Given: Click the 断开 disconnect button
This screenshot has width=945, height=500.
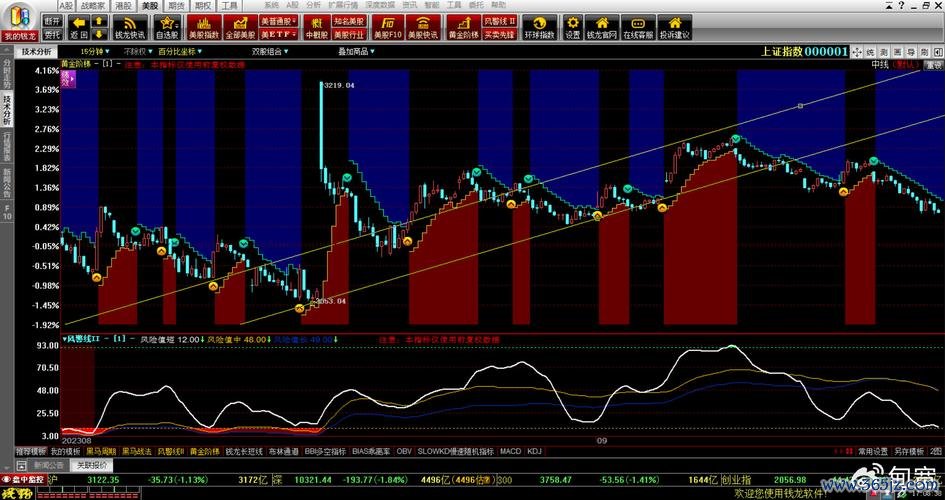Looking at the screenshot, I should [52, 20].
